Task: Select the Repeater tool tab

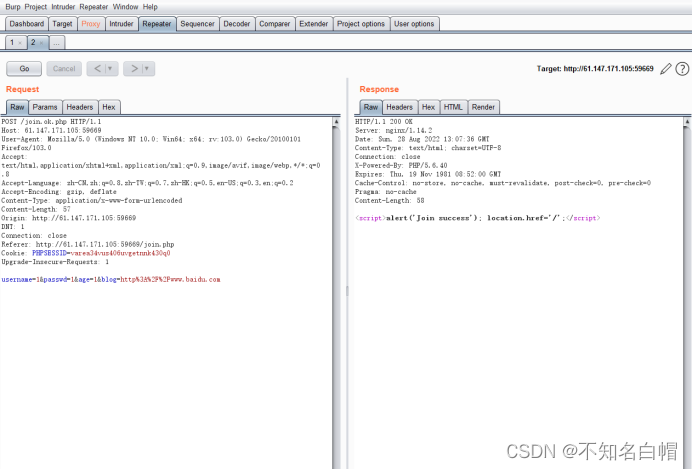Action: pos(157,24)
